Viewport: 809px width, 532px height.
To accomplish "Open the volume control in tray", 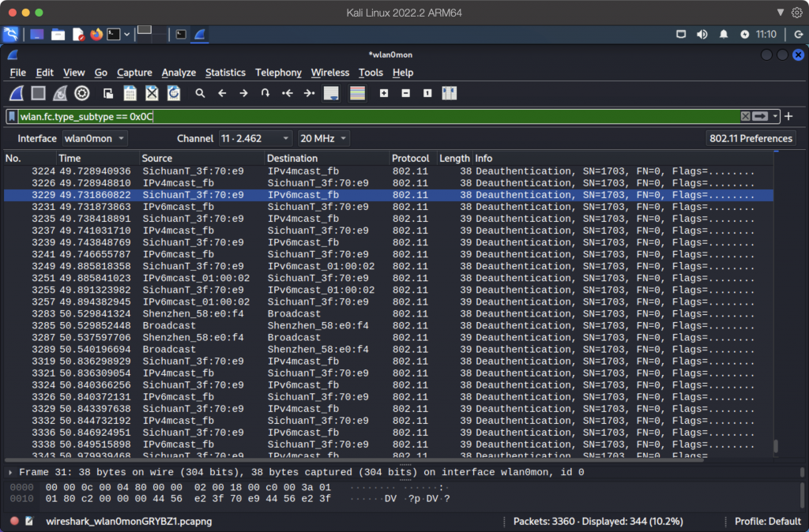I will [x=702, y=35].
